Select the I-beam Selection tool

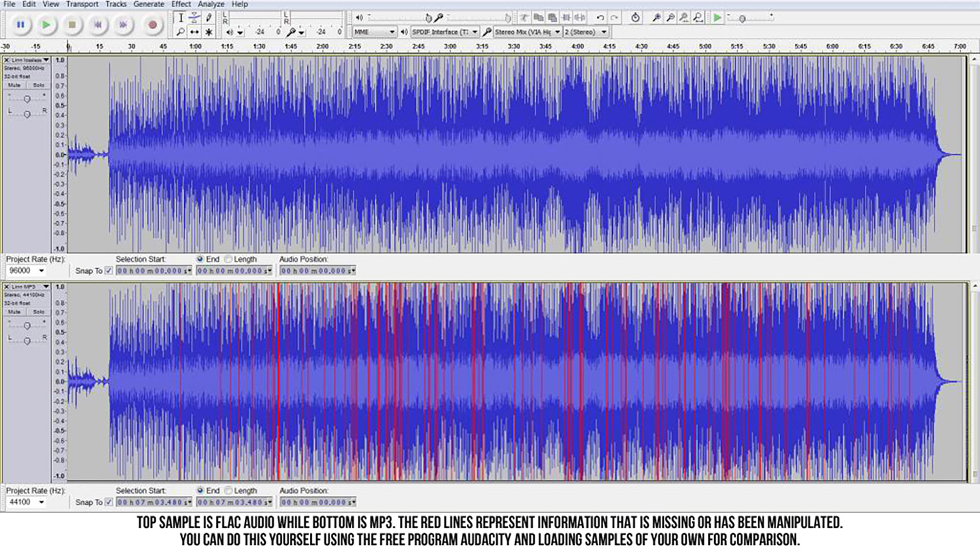coord(181,18)
